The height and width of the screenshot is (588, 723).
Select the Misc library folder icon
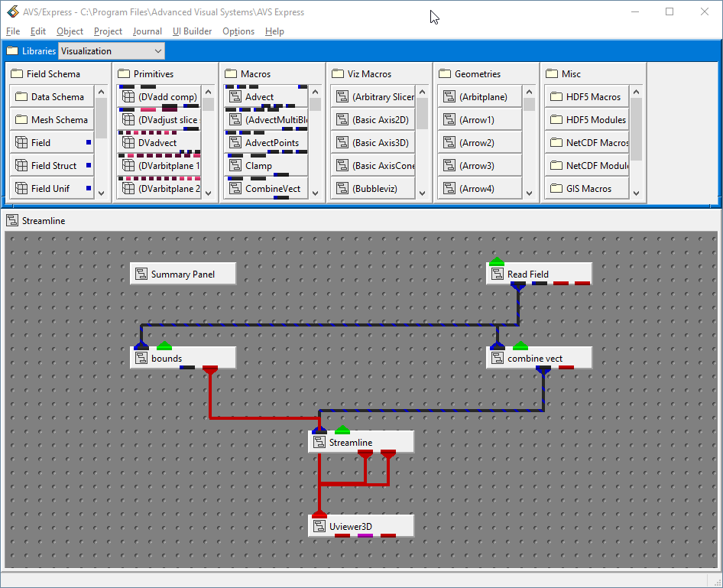pos(552,74)
